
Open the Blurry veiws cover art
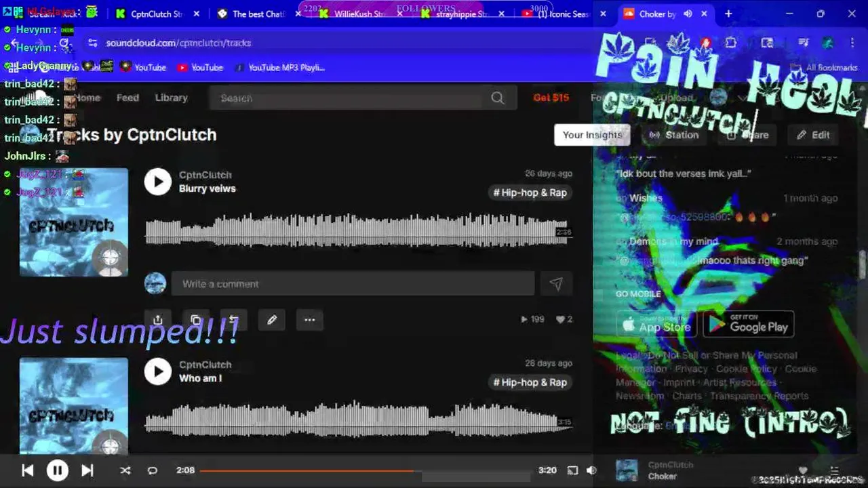point(73,222)
